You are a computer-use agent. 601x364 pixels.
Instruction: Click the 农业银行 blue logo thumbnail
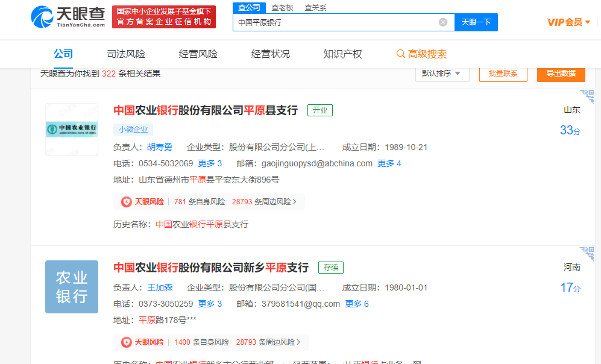72,287
